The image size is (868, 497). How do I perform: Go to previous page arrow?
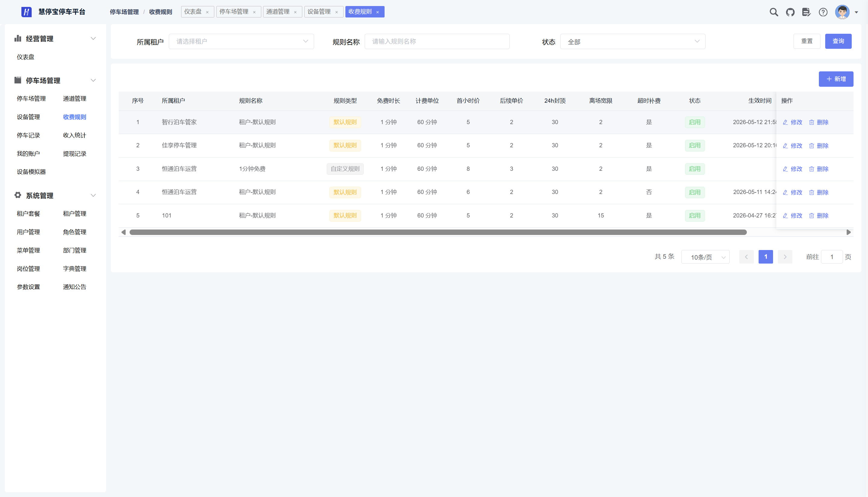pos(747,257)
